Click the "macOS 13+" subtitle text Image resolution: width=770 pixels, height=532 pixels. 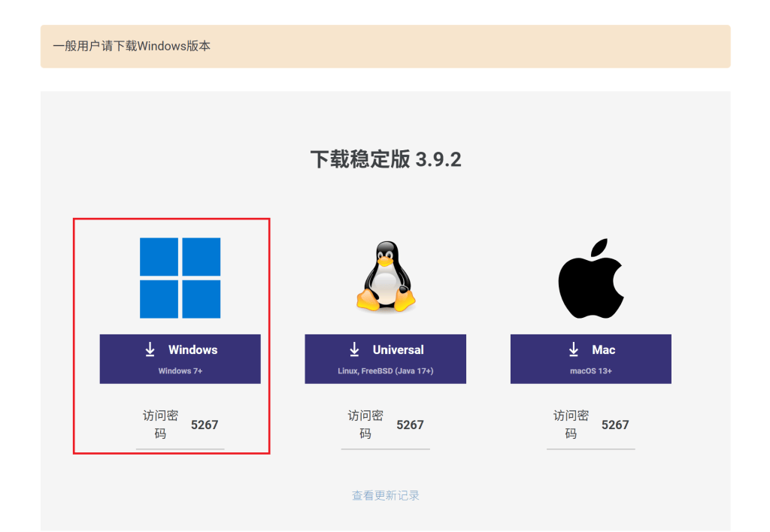pyautogui.click(x=590, y=371)
